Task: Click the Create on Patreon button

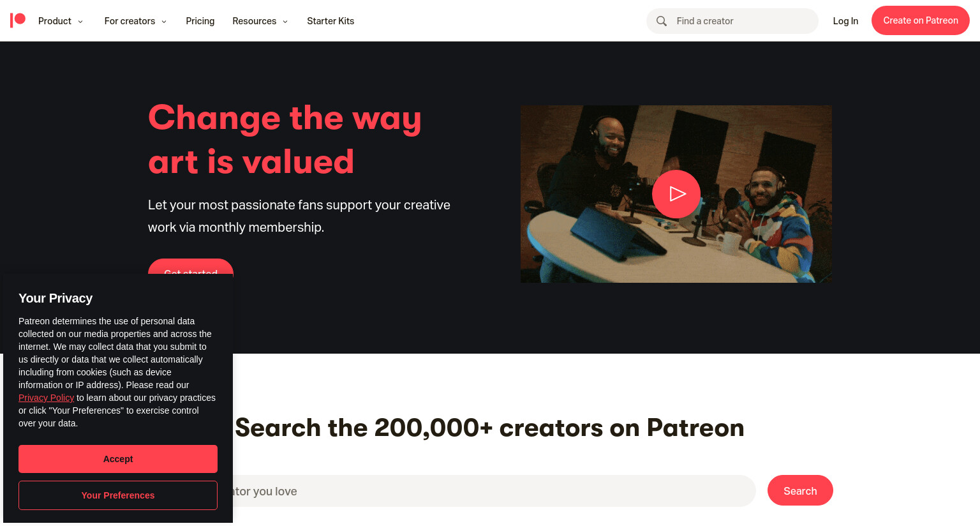Action: (921, 20)
